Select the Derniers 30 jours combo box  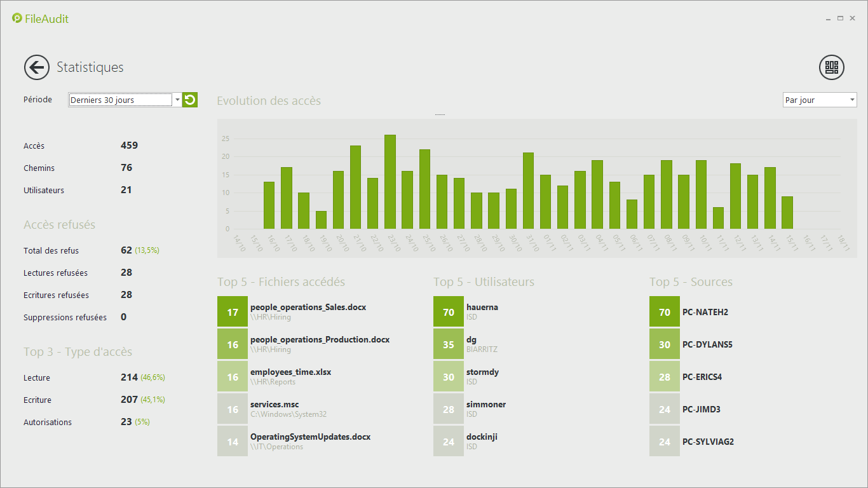[x=121, y=100]
